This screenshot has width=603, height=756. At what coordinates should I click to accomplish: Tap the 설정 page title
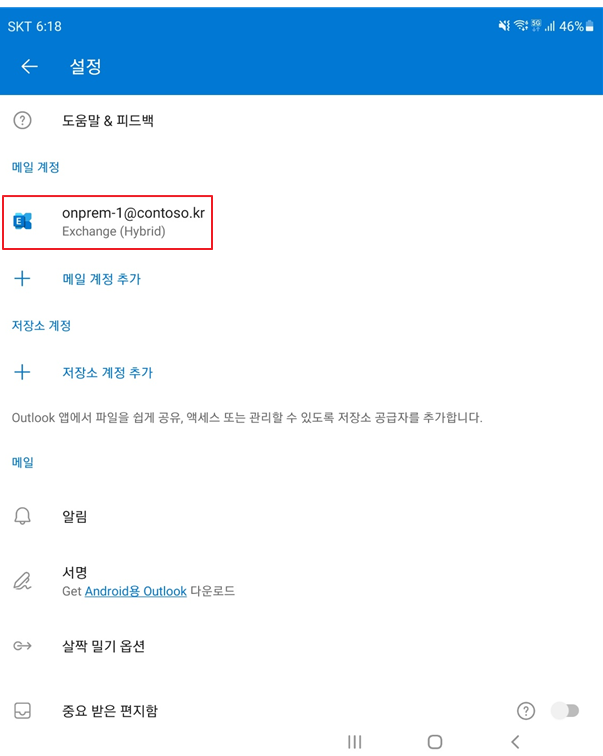pos(86,66)
